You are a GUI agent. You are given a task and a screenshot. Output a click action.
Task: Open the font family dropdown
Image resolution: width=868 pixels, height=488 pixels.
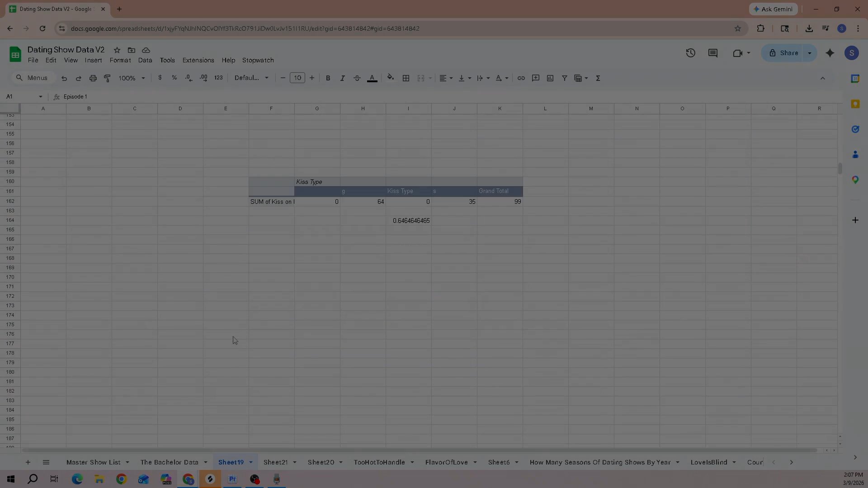tap(251, 78)
